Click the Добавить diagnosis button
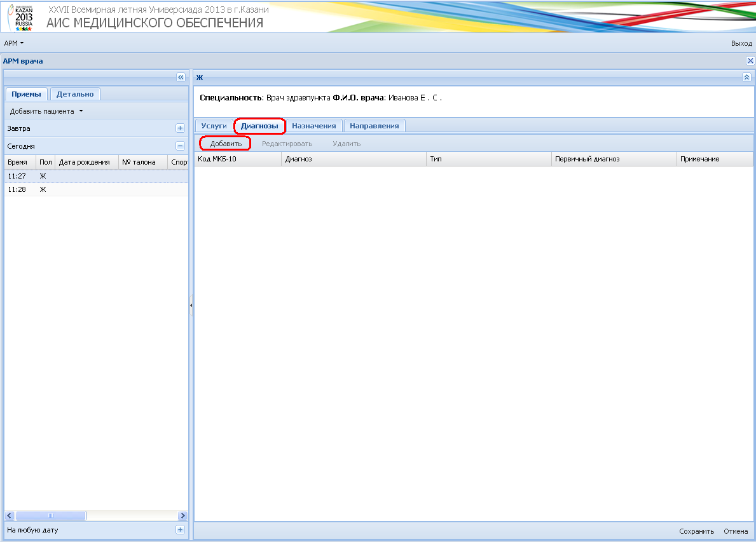 coord(226,144)
